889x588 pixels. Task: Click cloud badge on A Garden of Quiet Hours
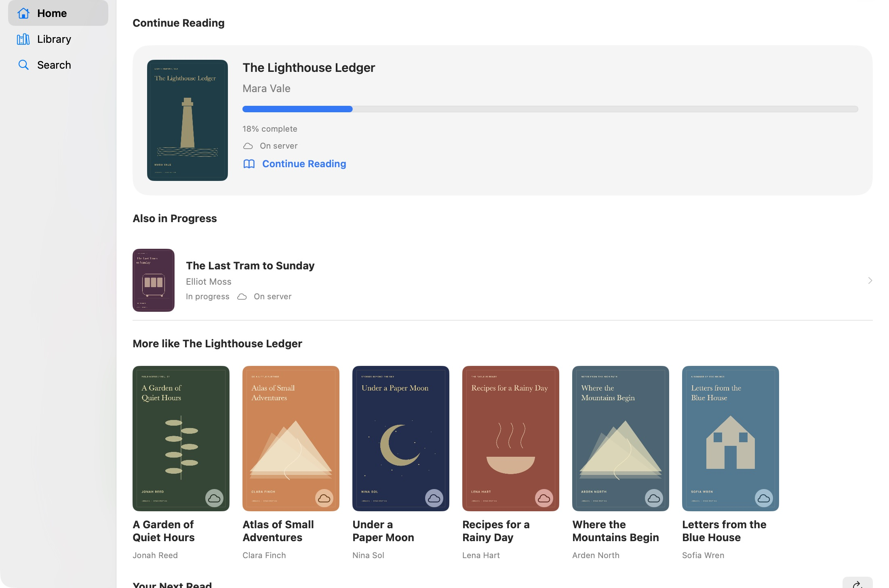214,498
